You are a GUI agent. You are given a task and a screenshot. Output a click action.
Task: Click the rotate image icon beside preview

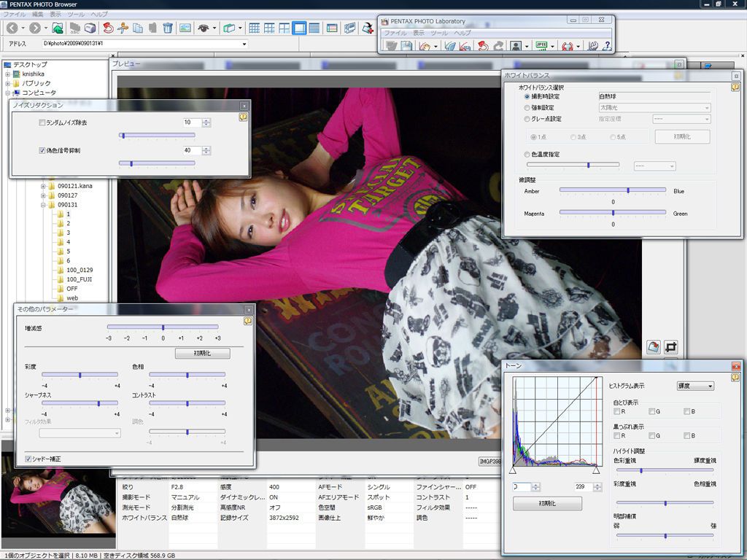(654, 347)
